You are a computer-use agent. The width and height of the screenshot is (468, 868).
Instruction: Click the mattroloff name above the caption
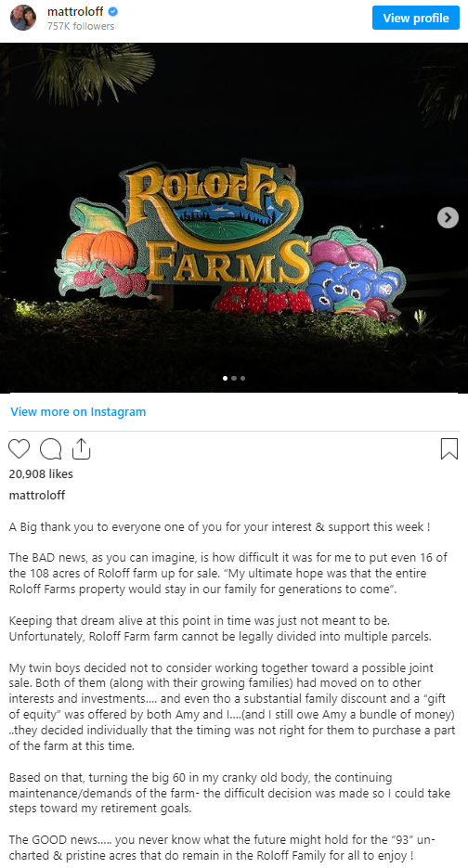coord(37,495)
